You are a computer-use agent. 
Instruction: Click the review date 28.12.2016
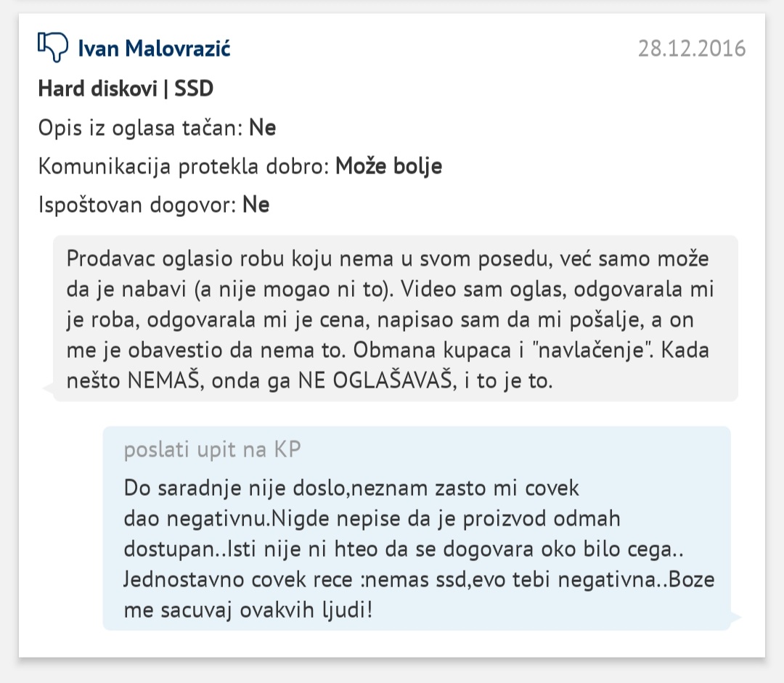click(x=692, y=49)
